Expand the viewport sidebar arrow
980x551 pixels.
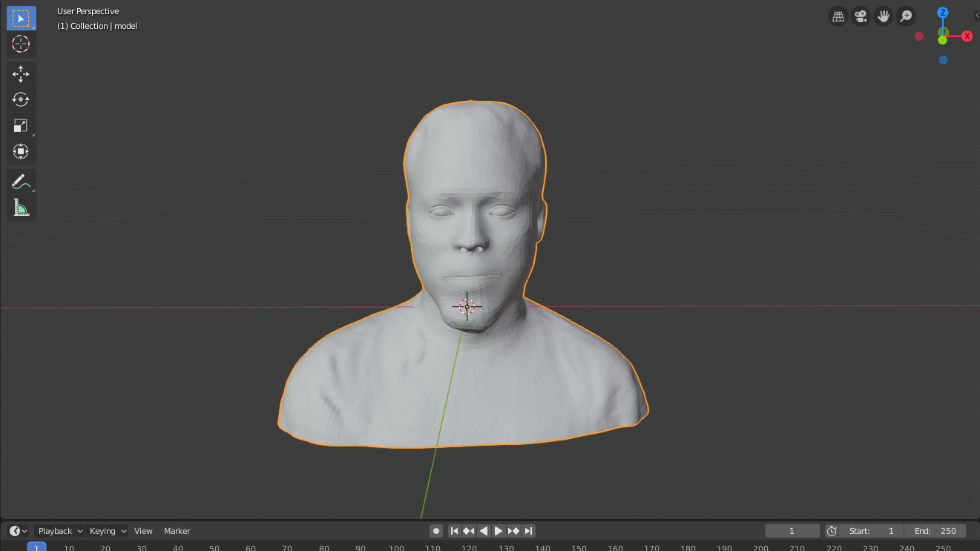tap(976, 16)
